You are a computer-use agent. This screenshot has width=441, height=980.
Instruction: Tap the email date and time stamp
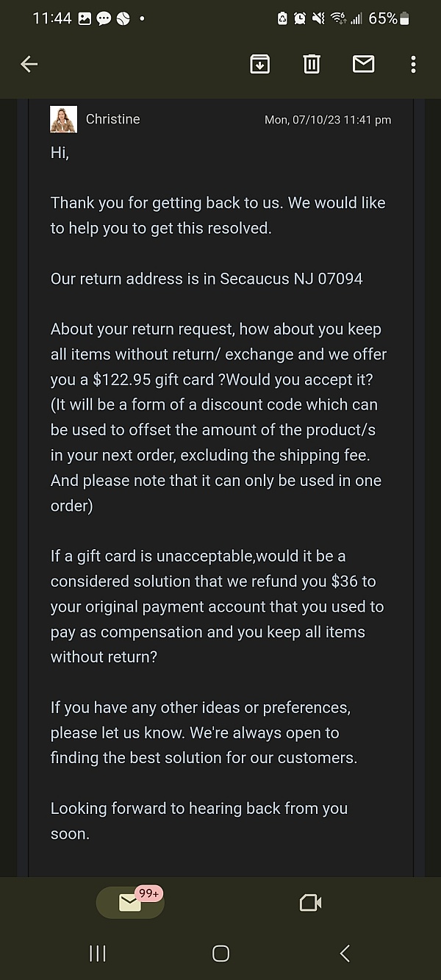pyautogui.click(x=328, y=120)
